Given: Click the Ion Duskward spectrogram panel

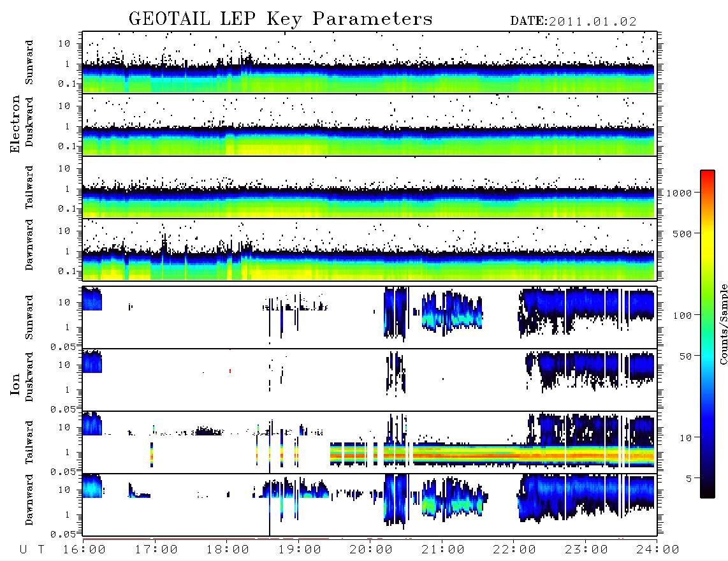Looking at the screenshot, I should (370, 380).
